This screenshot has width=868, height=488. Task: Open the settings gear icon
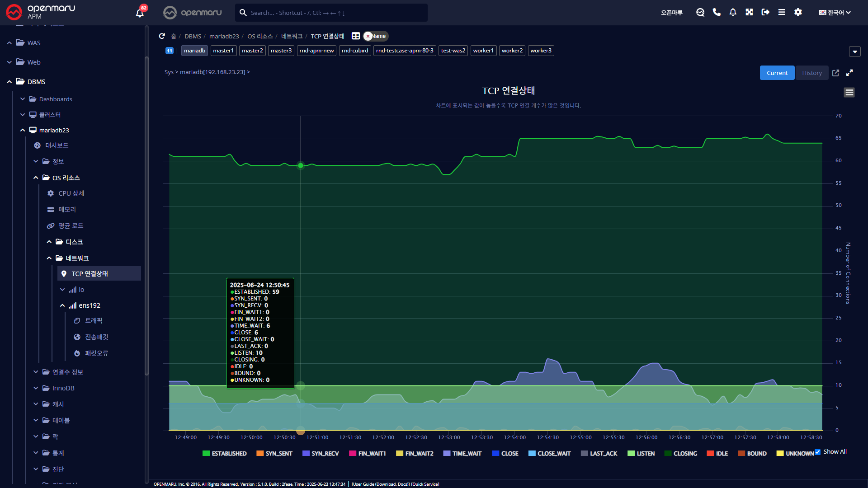[x=798, y=12]
